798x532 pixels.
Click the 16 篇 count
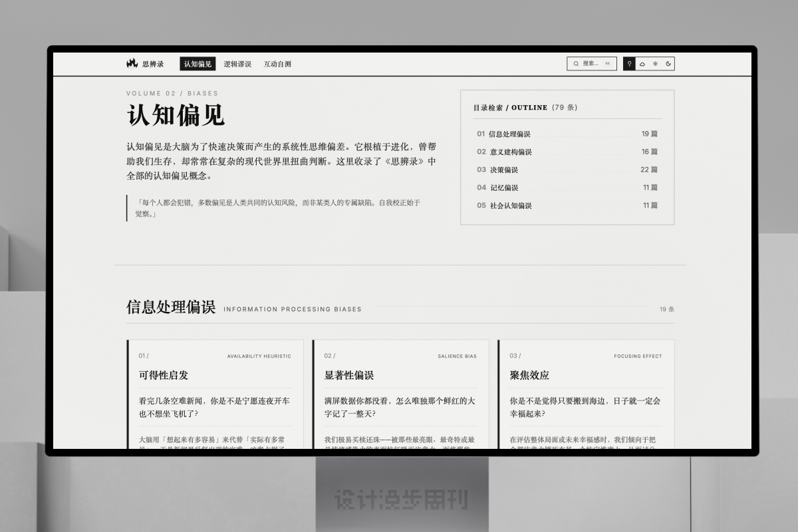[x=650, y=152]
